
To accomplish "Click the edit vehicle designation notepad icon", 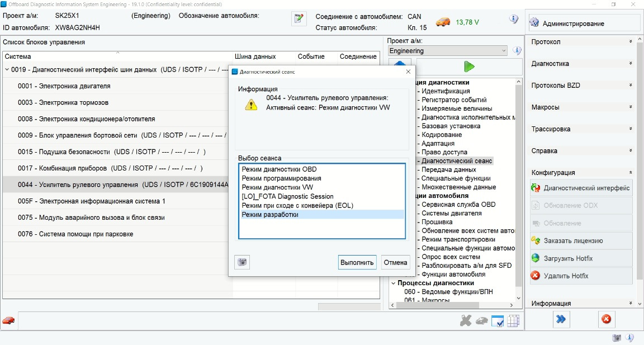I will pos(299,19).
